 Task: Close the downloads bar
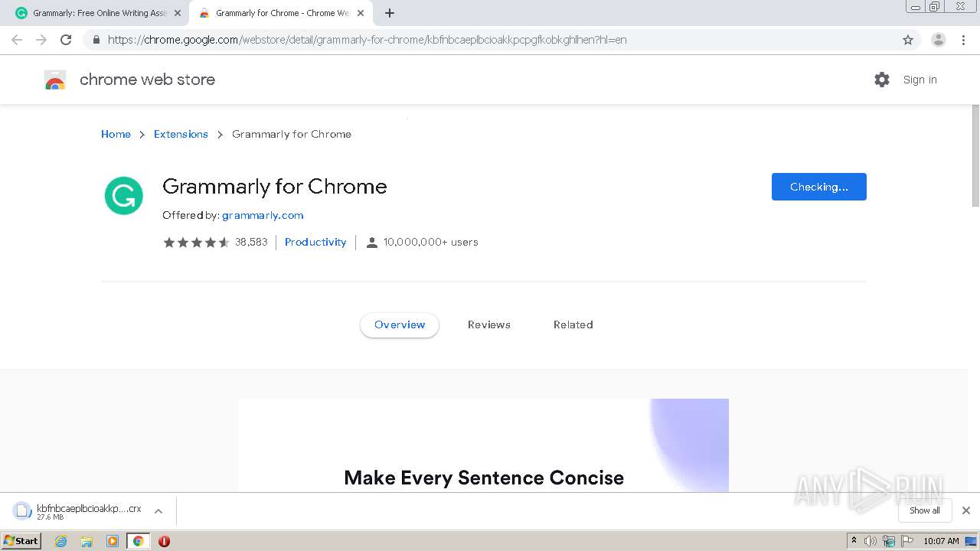click(x=966, y=510)
